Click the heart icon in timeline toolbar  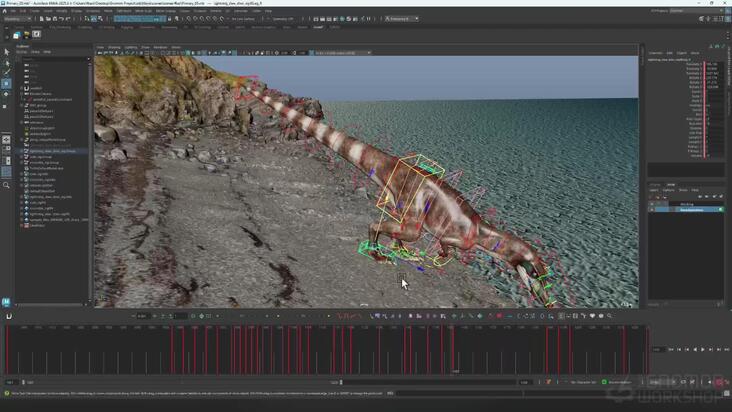tap(592, 316)
